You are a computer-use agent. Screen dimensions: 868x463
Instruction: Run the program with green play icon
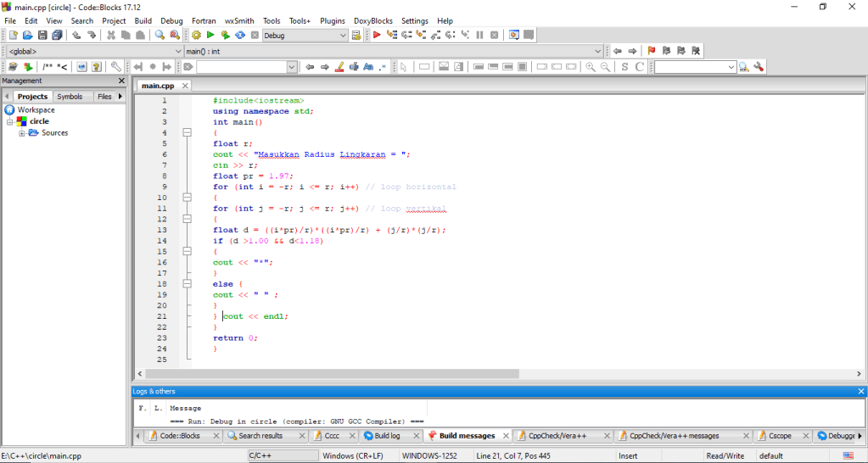pyautogui.click(x=210, y=35)
